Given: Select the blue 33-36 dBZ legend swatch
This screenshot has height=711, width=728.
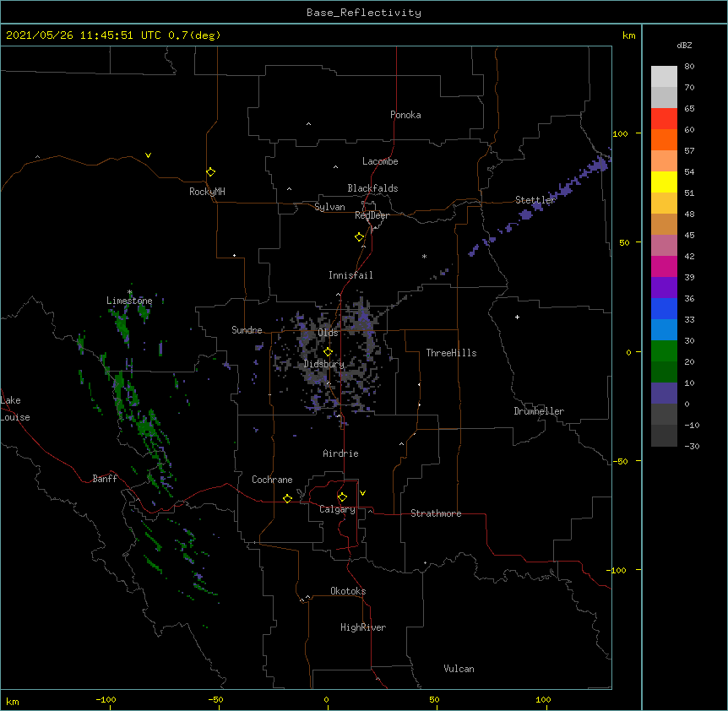Looking at the screenshot, I should tap(664, 308).
